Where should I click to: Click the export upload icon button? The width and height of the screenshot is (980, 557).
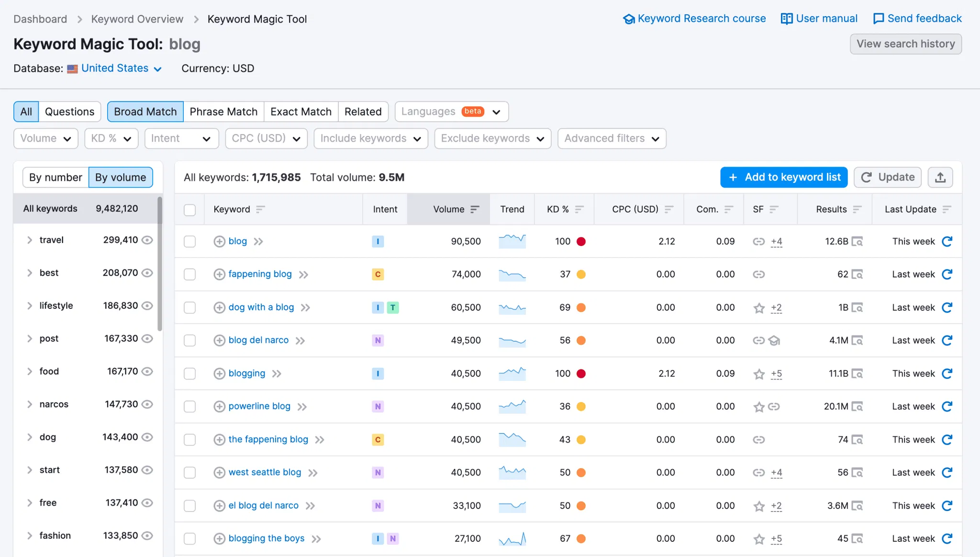(940, 178)
